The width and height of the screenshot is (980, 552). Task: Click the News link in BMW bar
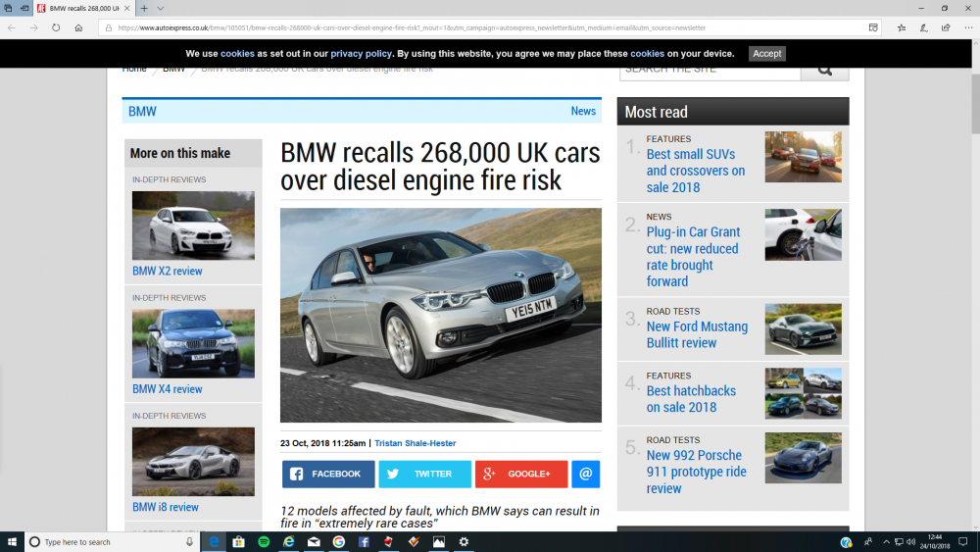(583, 111)
